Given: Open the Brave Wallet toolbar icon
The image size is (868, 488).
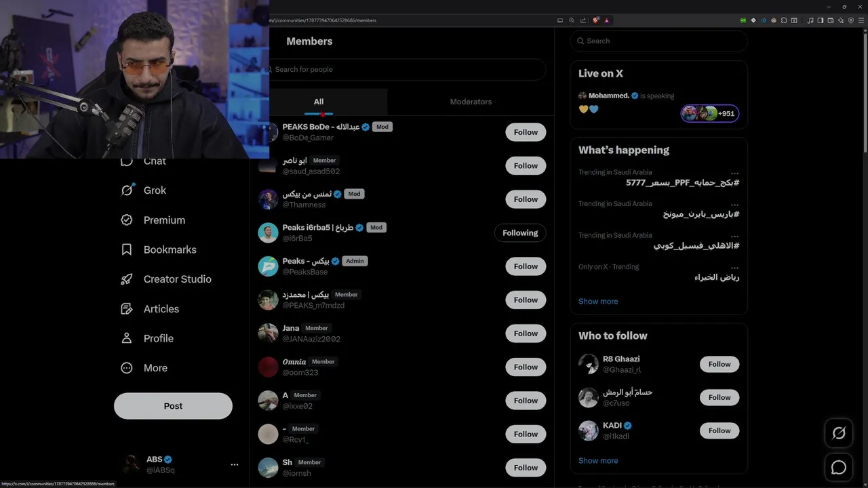Looking at the screenshot, I should tap(830, 20).
